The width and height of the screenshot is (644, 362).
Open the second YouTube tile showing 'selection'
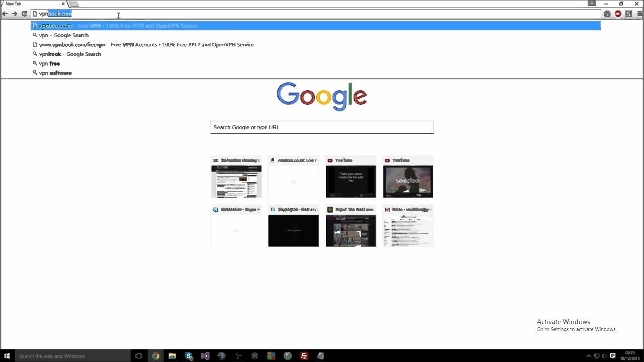[408, 177]
